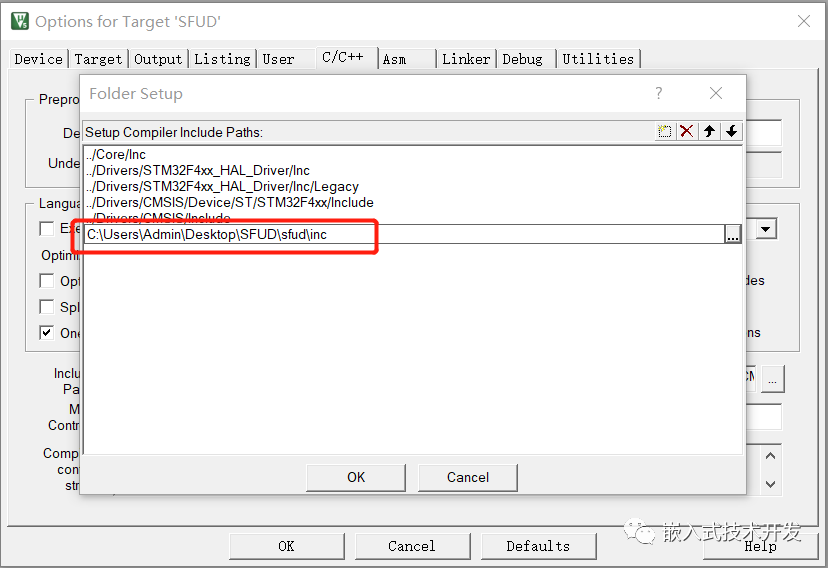Delete the selected path with red X
The height and width of the screenshot is (568, 828).
point(686,131)
